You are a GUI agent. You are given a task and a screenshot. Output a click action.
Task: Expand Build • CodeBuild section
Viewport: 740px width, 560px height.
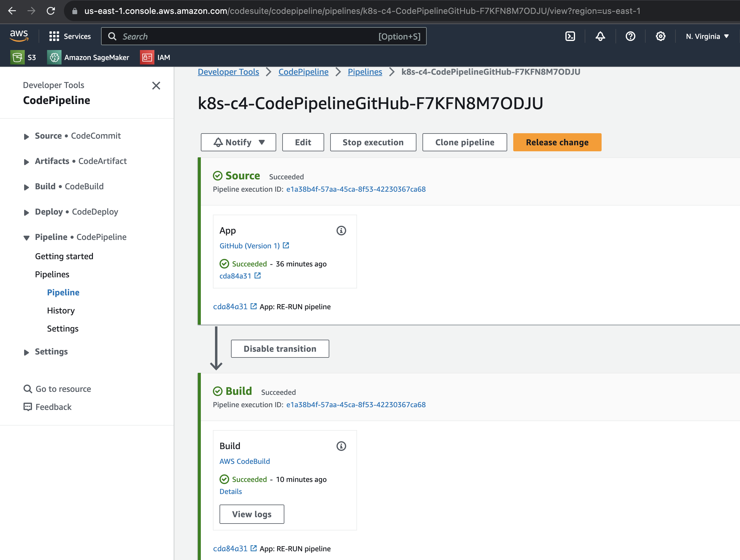(27, 187)
